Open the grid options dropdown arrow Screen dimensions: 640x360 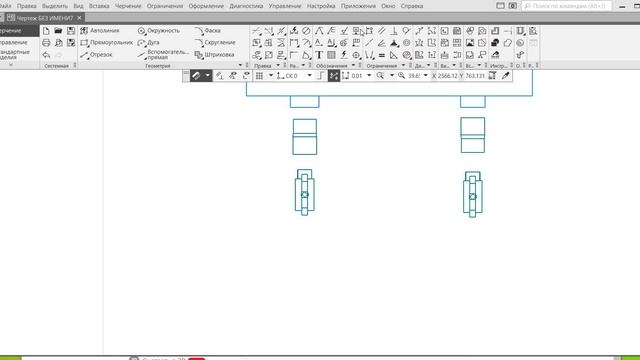pyautogui.click(x=271, y=76)
